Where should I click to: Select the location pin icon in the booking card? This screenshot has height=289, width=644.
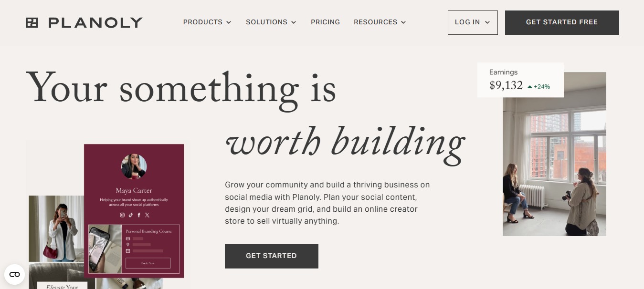click(128, 244)
